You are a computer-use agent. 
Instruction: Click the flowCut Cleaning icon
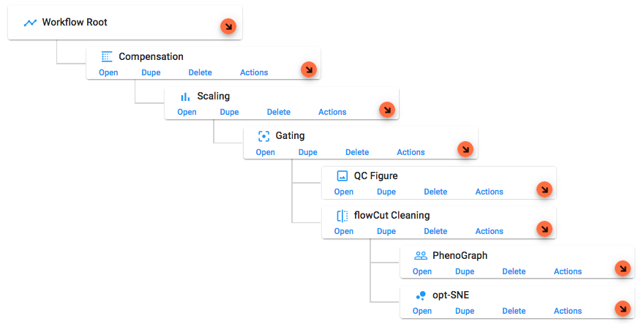342,216
